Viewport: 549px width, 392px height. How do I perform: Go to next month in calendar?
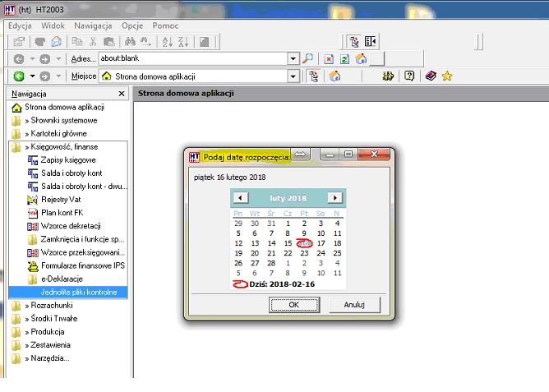click(334, 198)
